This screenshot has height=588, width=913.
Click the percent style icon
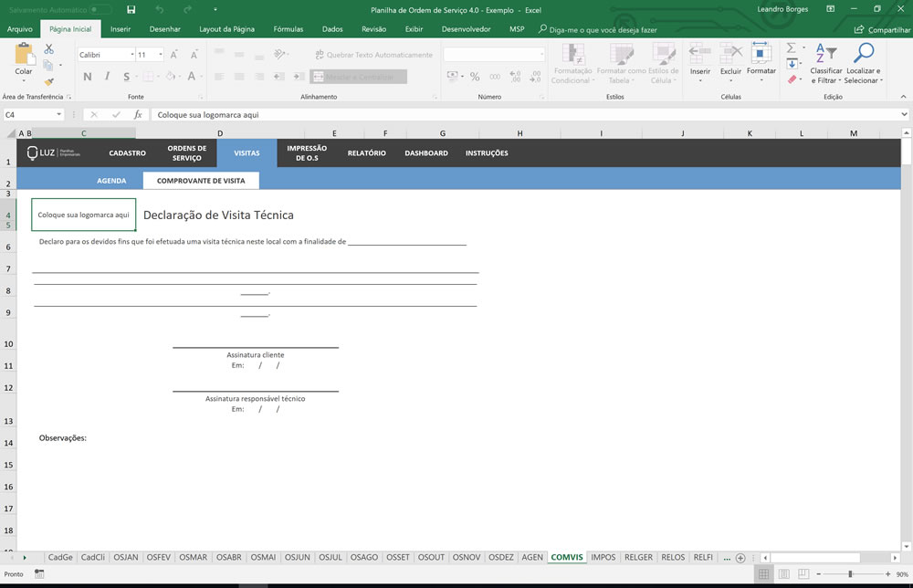tap(475, 77)
